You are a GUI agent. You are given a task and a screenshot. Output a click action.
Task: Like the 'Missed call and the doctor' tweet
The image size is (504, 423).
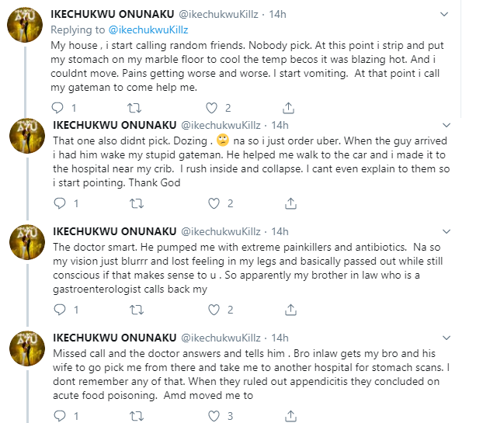(214, 416)
